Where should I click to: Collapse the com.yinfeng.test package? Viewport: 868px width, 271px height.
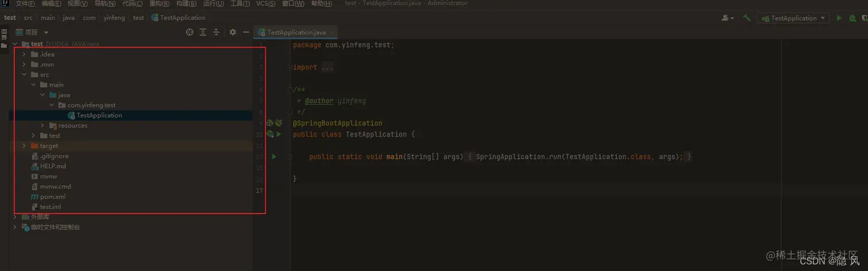[x=52, y=106]
